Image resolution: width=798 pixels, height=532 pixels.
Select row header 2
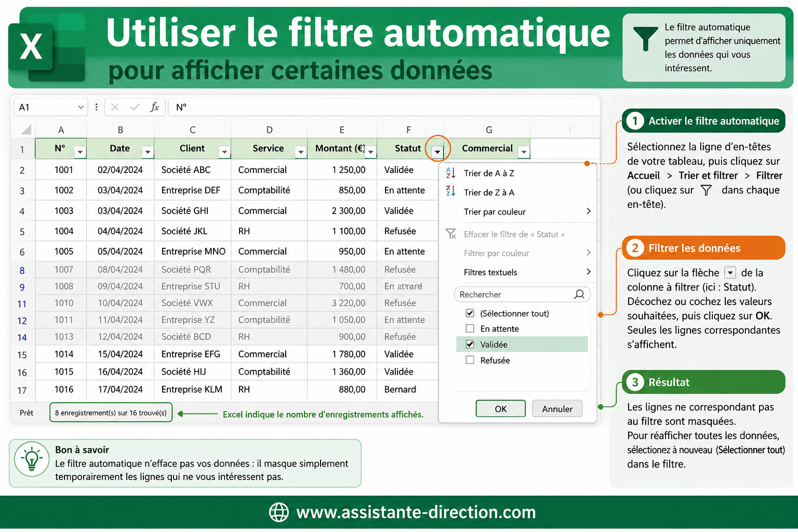22,170
